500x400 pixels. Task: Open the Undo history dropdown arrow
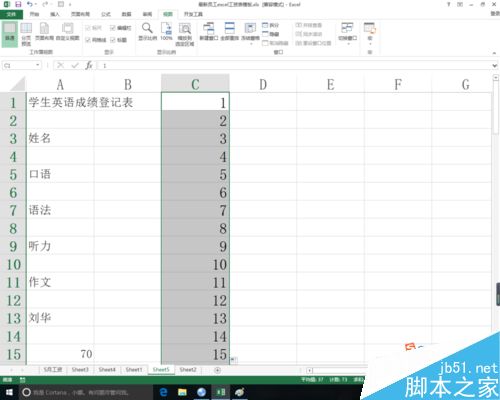[x=35, y=4]
